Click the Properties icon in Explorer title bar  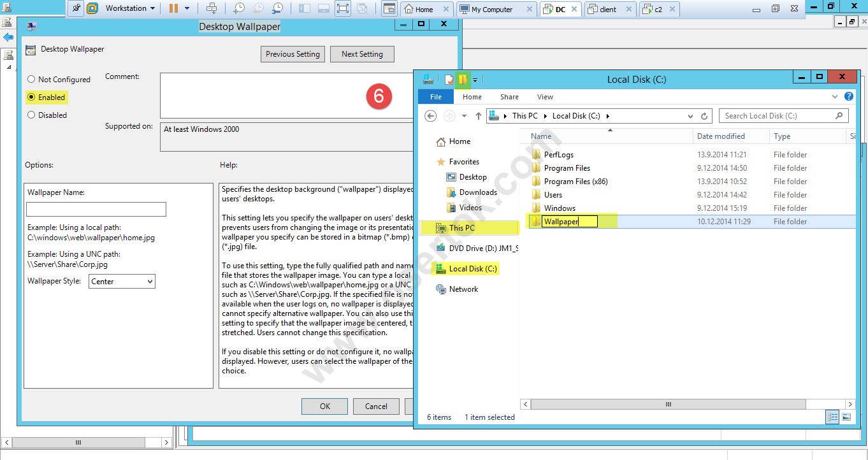(x=449, y=80)
